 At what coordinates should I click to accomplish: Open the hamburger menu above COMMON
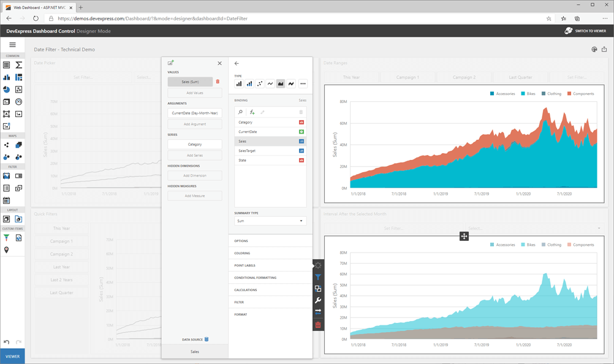click(x=12, y=44)
